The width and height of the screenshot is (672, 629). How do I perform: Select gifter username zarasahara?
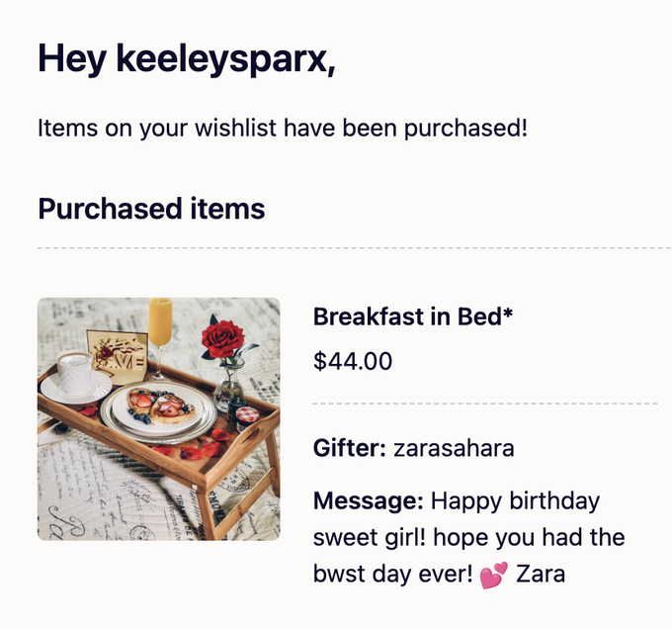(454, 449)
